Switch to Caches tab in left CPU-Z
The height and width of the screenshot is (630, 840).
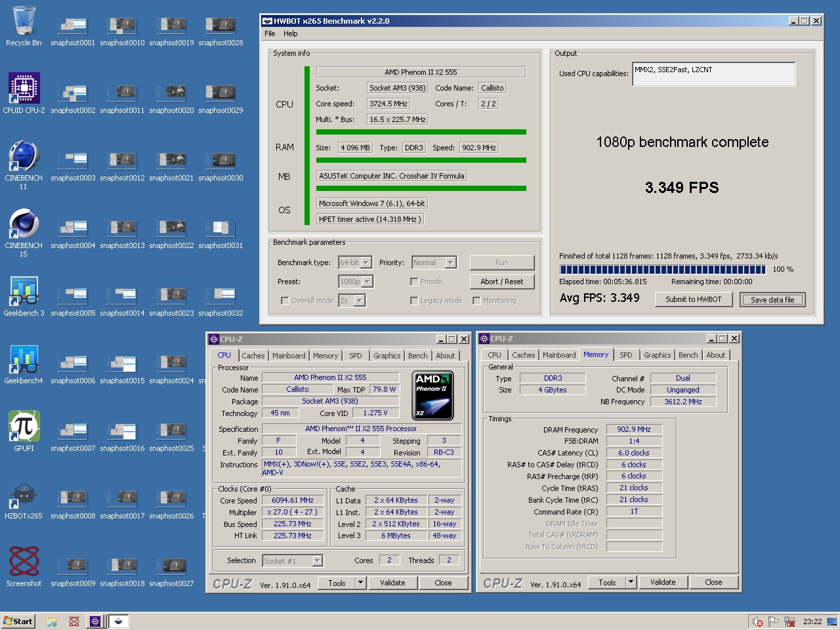[x=253, y=356]
